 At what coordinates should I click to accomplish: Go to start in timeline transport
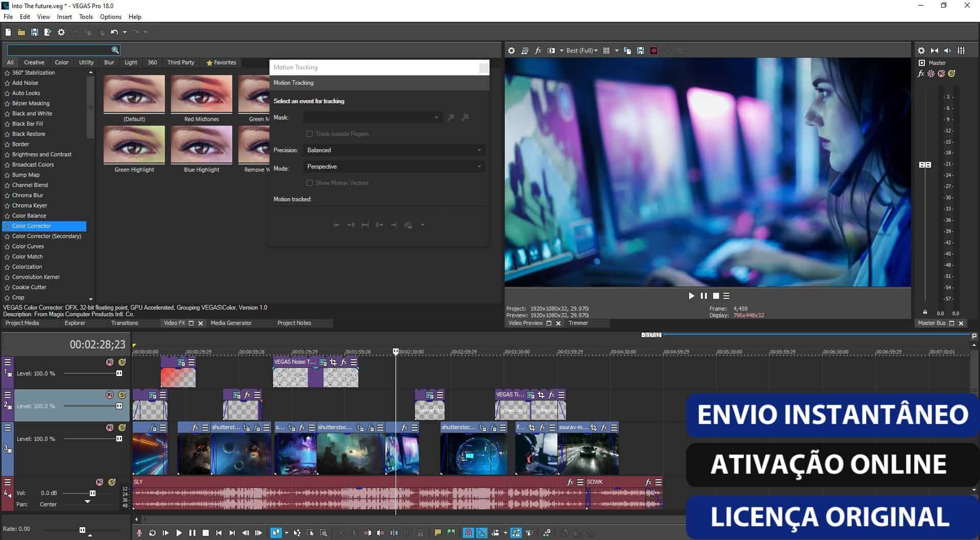219,533
